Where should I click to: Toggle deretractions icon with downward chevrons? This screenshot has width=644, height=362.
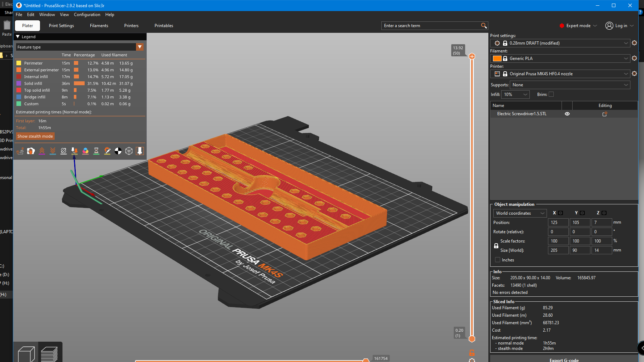pyautogui.click(x=53, y=151)
